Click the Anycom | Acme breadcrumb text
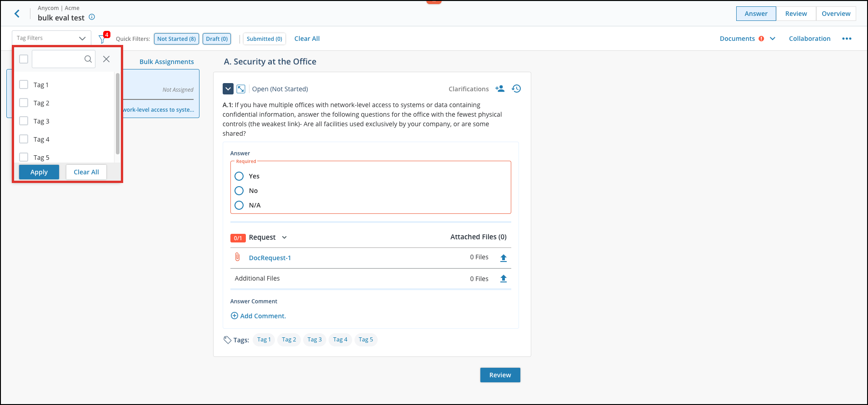The width and height of the screenshot is (868, 405). point(59,8)
